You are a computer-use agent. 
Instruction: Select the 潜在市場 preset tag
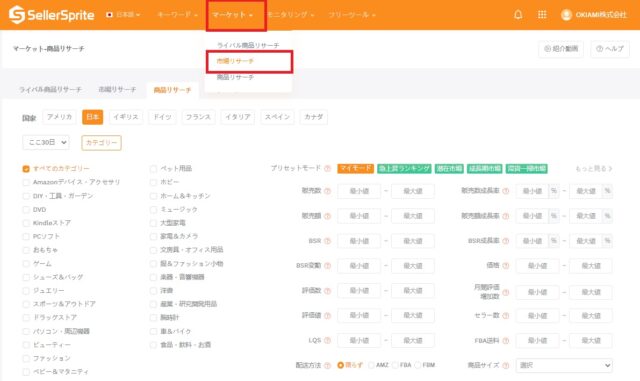449,169
